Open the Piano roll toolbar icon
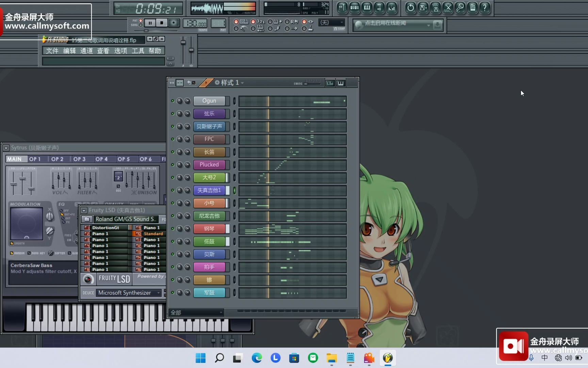The width and height of the screenshot is (588, 368). [x=367, y=8]
